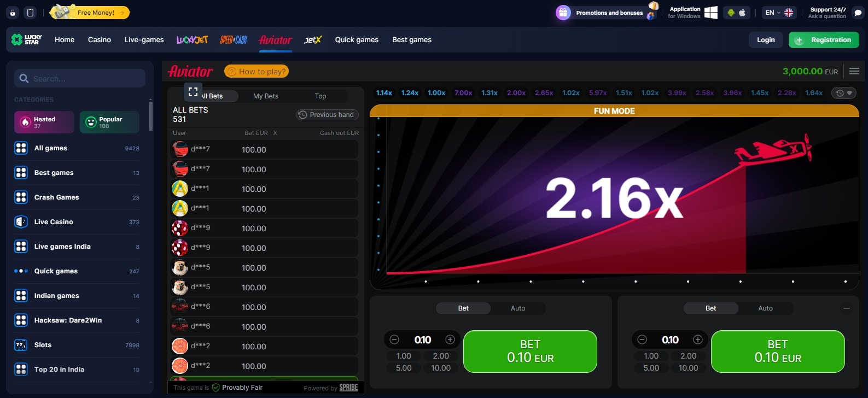Open the Free Money promo button
This screenshot has height=398, width=868.
coord(90,12)
